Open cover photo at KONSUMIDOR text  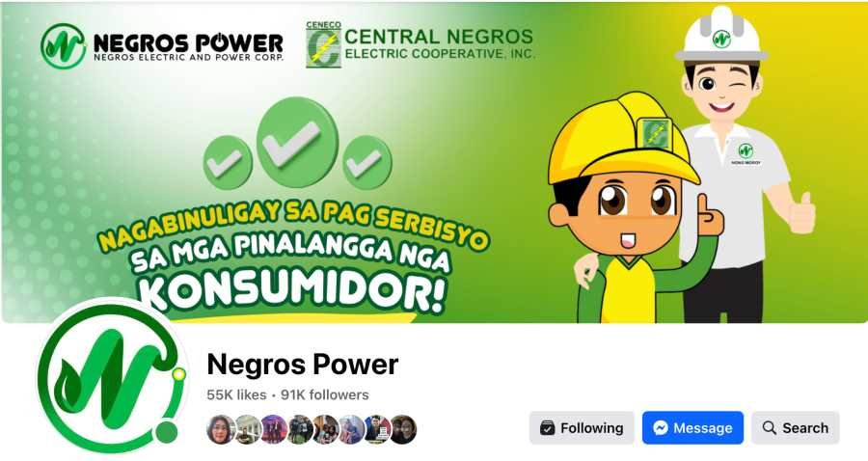290,290
